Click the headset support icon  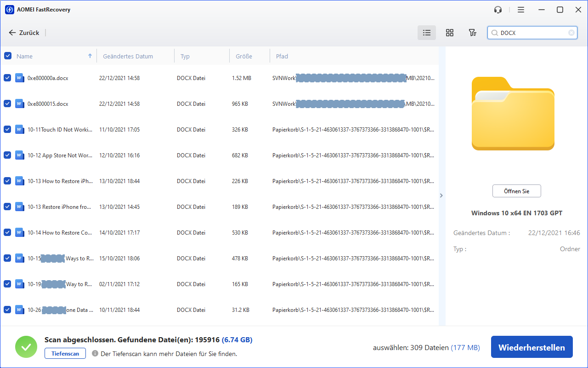point(498,10)
